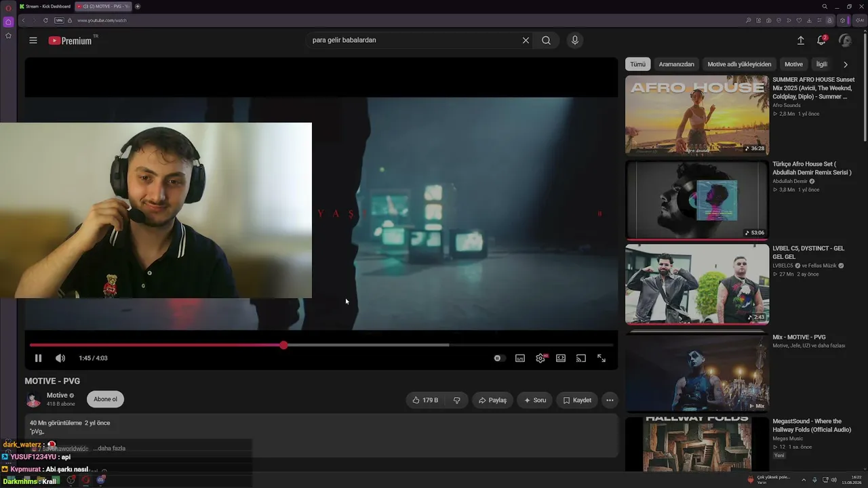
Task: Open the sidebar bookmarks star icon
Action: pyautogui.click(x=8, y=35)
